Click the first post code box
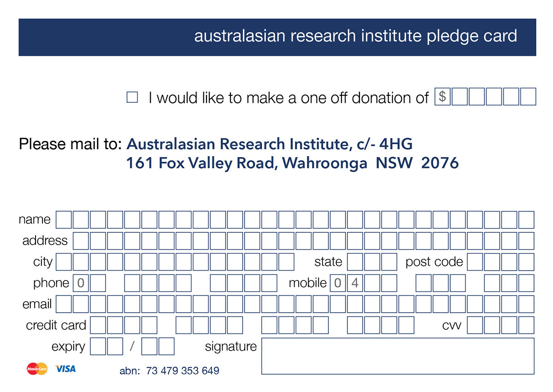Image resolution: width=553 pixels, height=392 pixels. [475, 262]
